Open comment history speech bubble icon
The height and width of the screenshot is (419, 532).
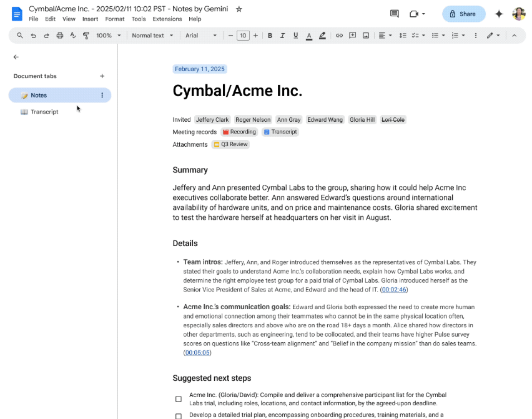coord(394,14)
